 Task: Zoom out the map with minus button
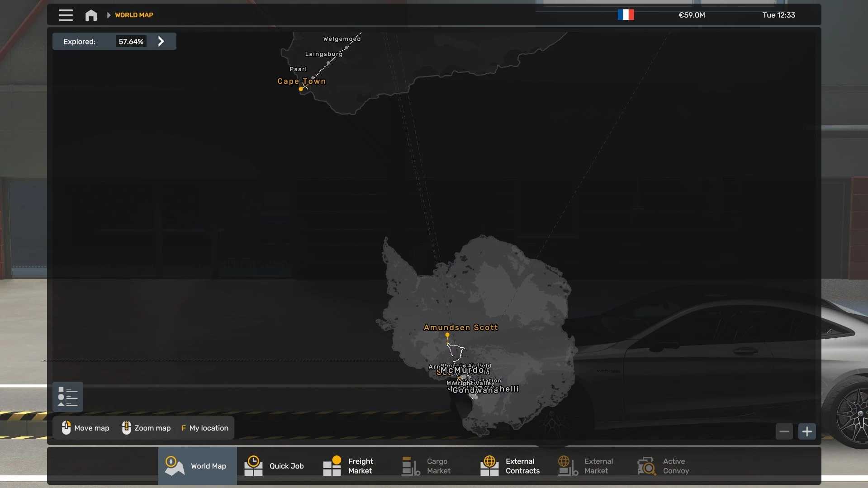coord(784,431)
